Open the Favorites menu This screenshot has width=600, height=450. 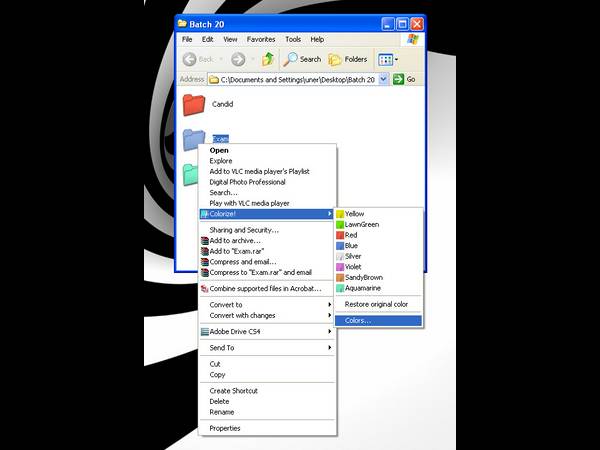(x=261, y=39)
